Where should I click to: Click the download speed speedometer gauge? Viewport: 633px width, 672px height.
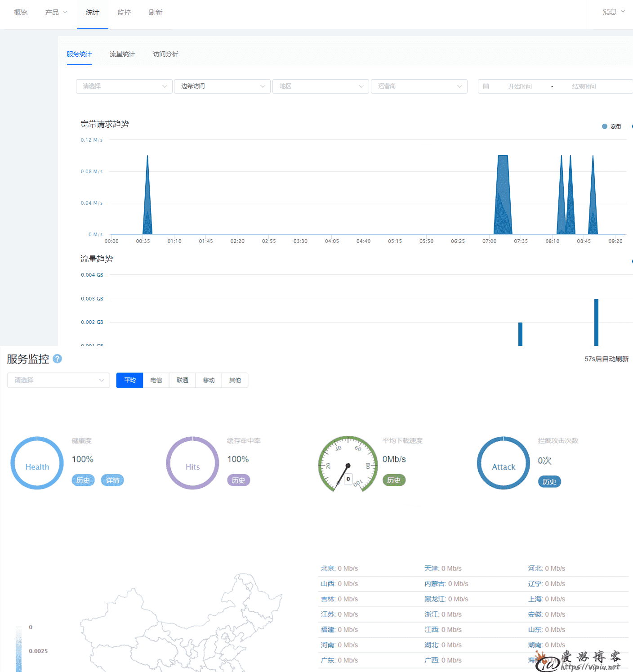pyautogui.click(x=348, y=464)
